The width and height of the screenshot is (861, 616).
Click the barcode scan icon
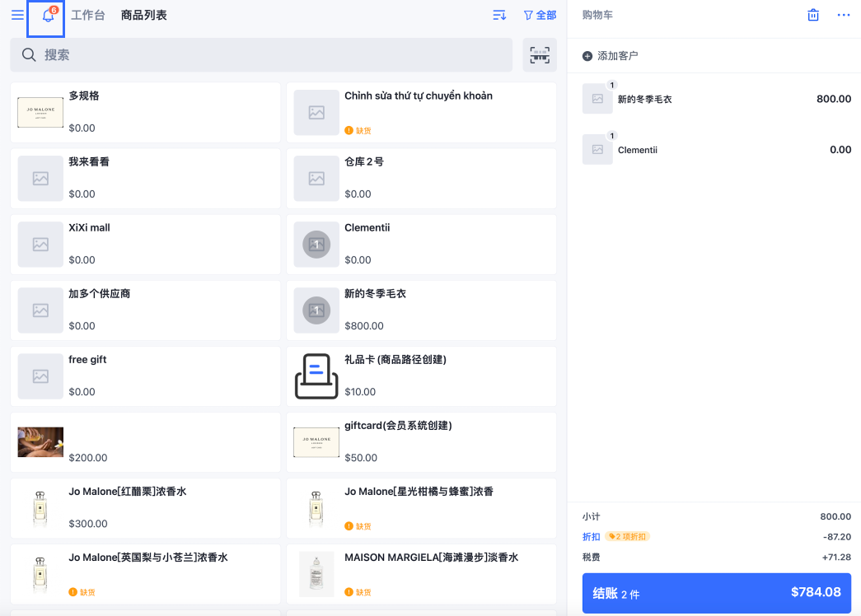540,55
